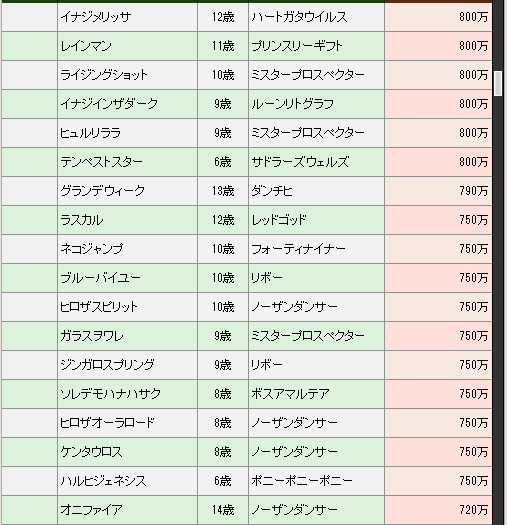Click the ソレデモハナハサク entry

point(111,394)
